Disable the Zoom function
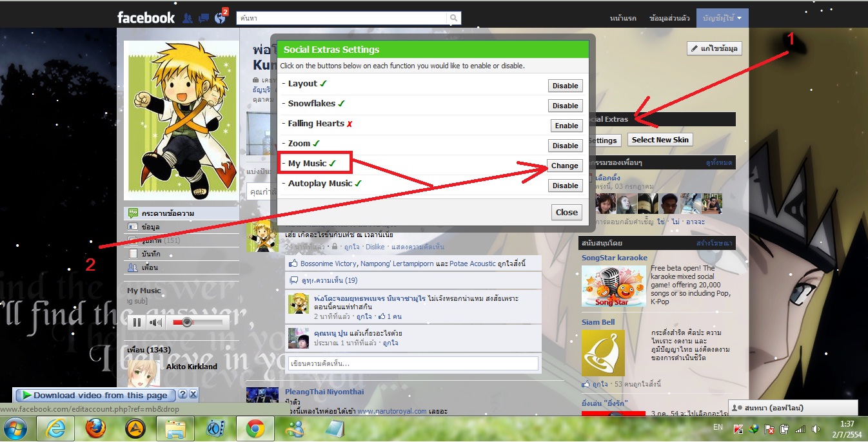868x442 pixels. point(565,146)
